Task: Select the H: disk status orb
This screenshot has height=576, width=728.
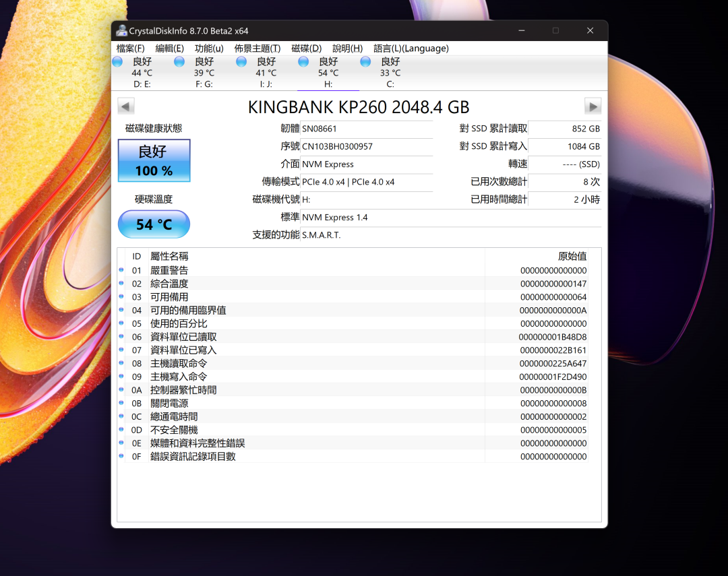Action: point(303,61)
